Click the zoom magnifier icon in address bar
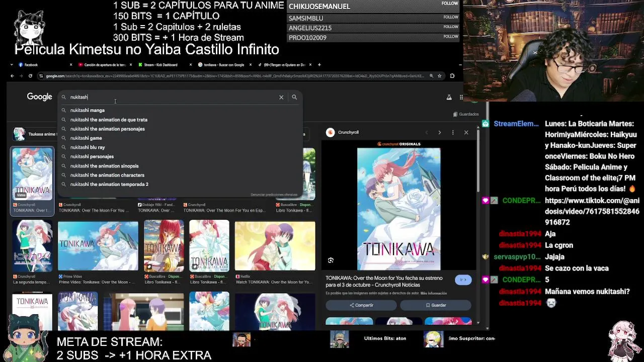Image resolution: width=644 pixels, height=362 pixels. [x=431, y=76]
